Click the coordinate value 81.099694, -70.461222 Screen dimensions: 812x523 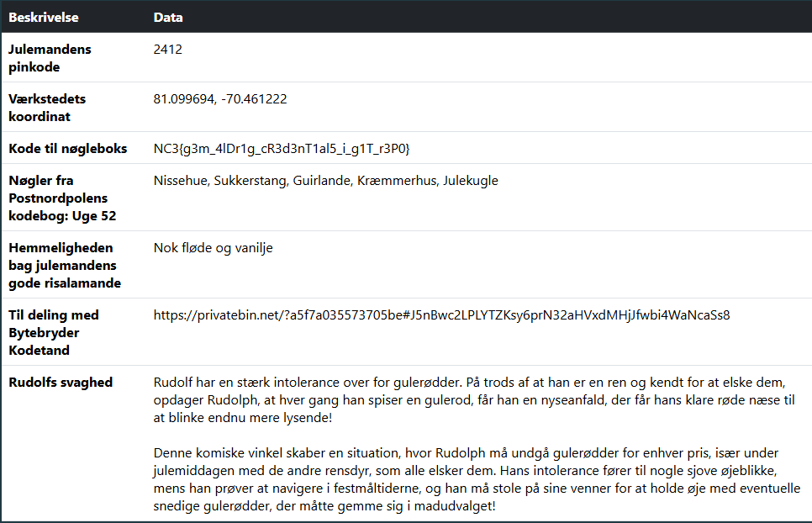(220, 99)
